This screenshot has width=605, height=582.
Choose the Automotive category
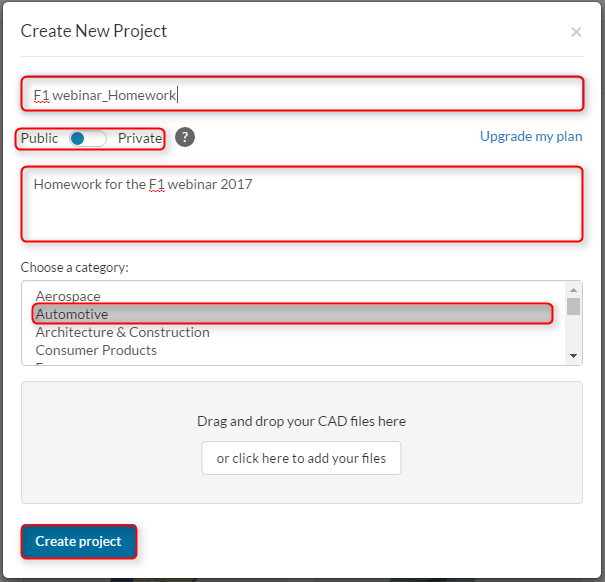coord(72,314)
